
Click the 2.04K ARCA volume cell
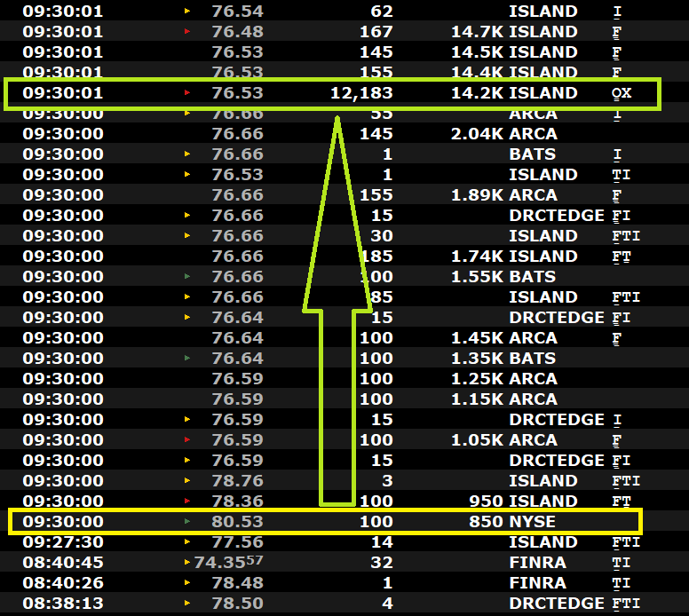pos(477,134)
